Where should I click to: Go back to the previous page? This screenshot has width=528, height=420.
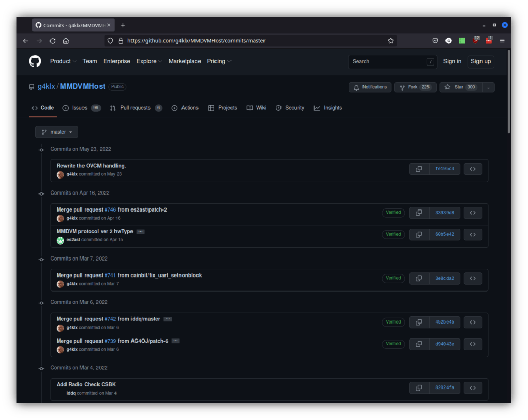tap(26, 41)
